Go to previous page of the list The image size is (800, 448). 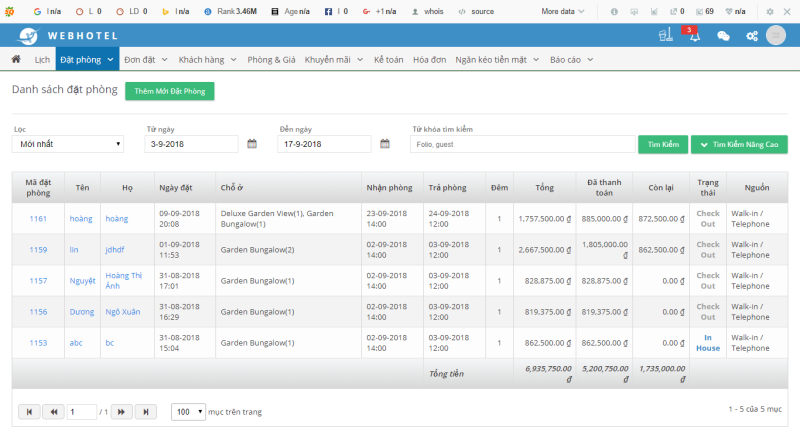[54, 412]
